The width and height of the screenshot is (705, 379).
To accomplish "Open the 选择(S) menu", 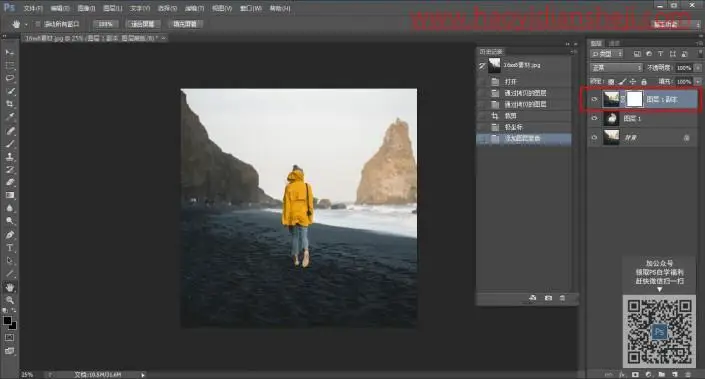I will 167,8.
